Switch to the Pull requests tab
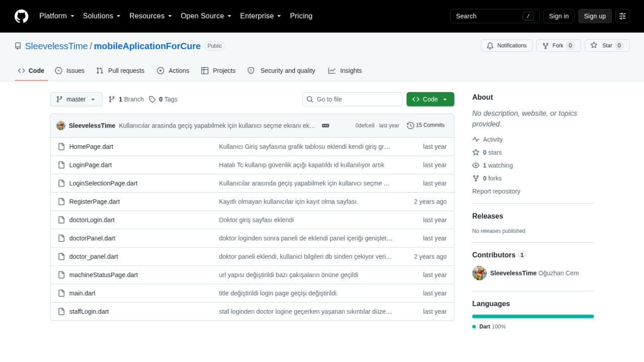The height and width of the screenshot is (362, 644). pos(120,71)
